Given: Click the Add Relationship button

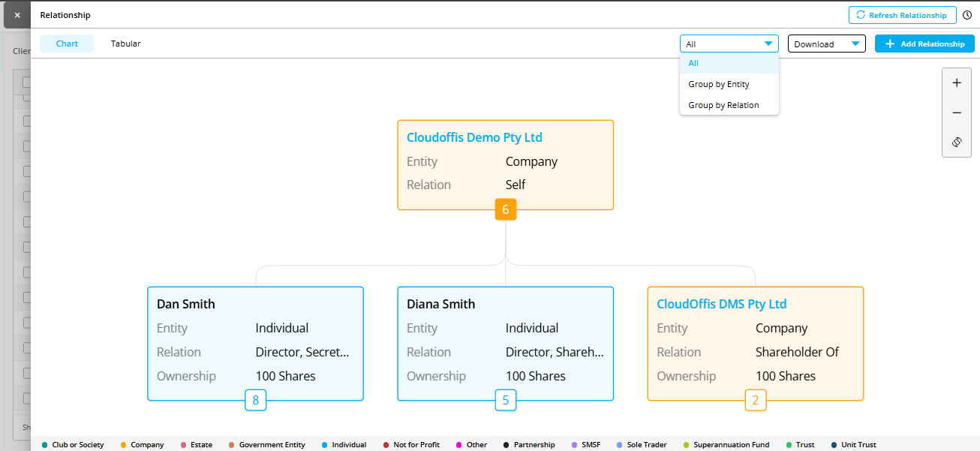Looking at the screenshot, I should [924, 44].
